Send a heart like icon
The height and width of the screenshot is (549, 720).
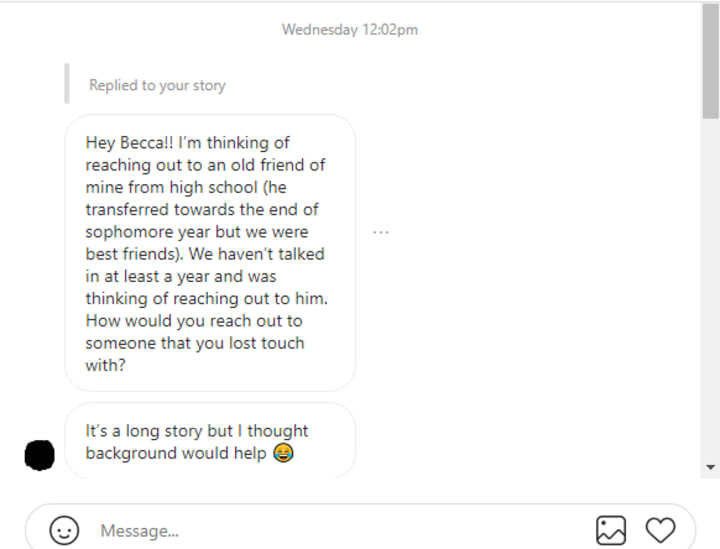[x=660, y=530]
